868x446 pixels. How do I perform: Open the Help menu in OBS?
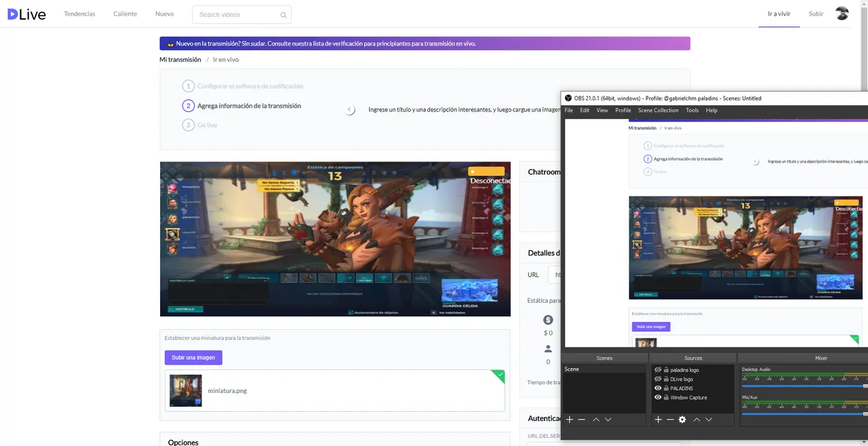pyautogui.click(x=711, y=110)
